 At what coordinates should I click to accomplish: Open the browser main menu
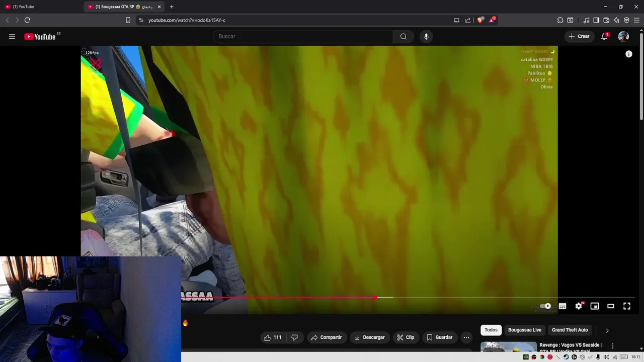pos(636,20)
